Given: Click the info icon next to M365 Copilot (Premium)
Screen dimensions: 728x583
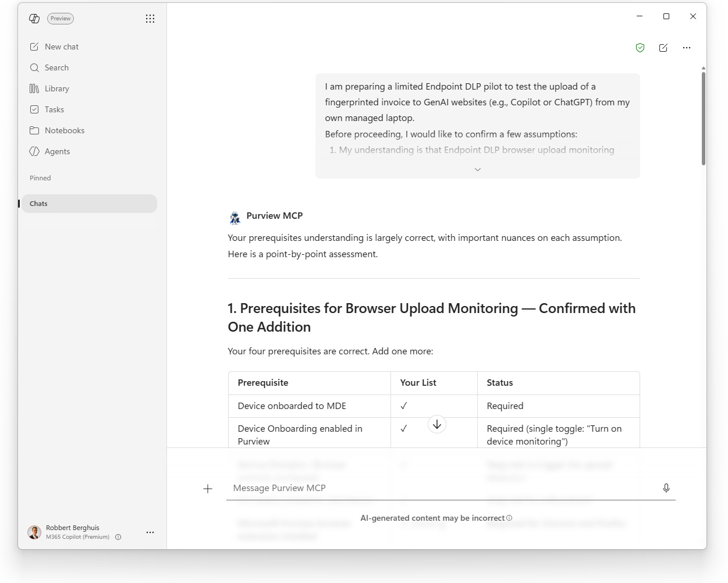Looking at the screenshot, I should [x=118, y=537].
